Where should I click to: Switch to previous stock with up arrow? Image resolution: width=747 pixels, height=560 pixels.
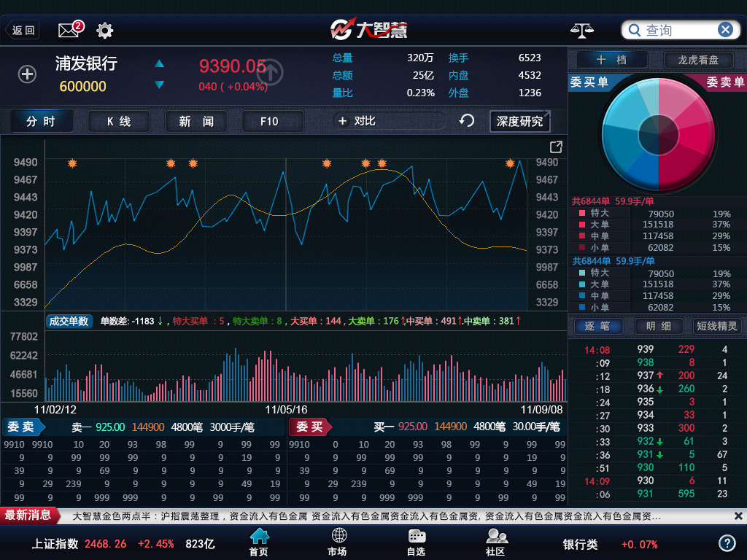[x=159, y=64]
